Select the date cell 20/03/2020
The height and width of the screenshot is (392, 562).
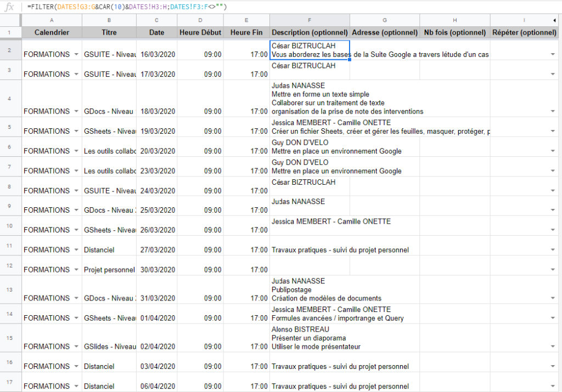coord(156,147)
